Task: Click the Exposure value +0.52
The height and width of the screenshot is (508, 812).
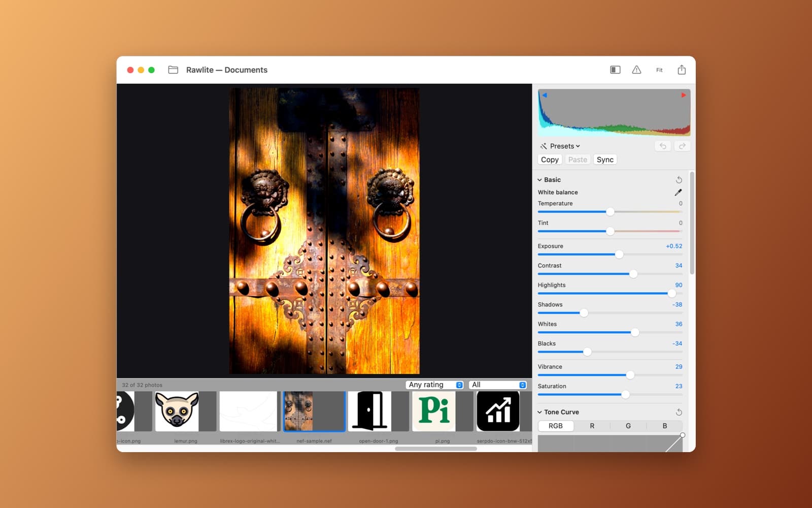Action: coord(674,246)
